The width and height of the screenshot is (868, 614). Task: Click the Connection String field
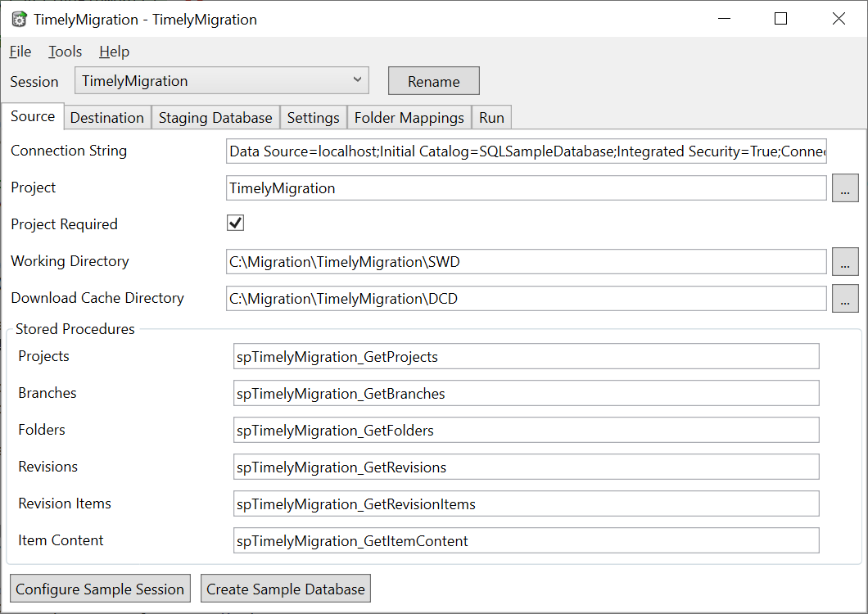[x=527, y=151]
